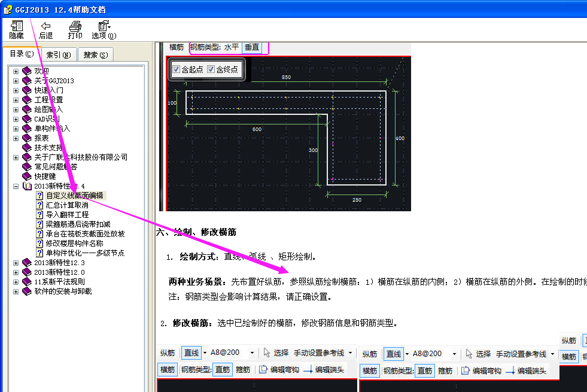
Task: Open the 梁箍筋遇后浇带扣减 topic
Action: tap(78, 224)
